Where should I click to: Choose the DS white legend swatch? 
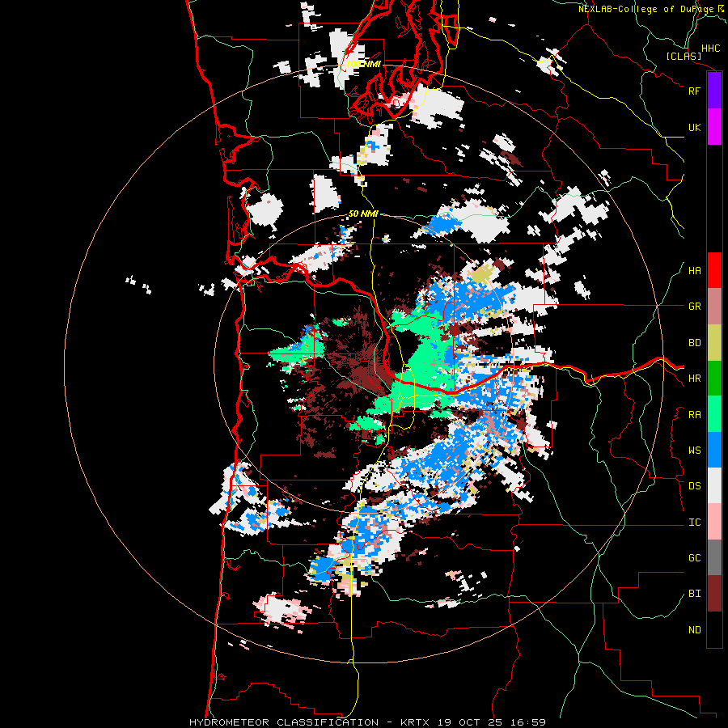coord(714,485)
